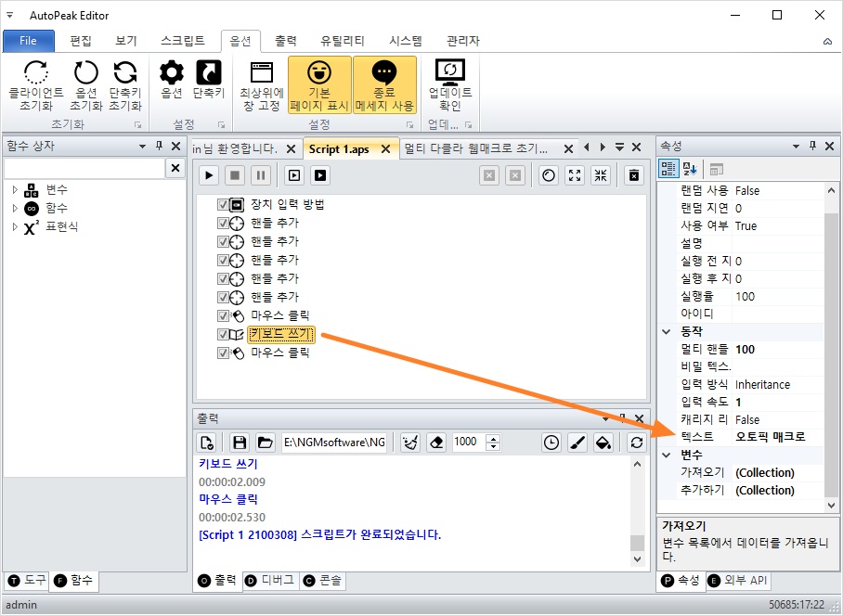Uncheck the first 핸들 추가 checkbox

point(223,224)
